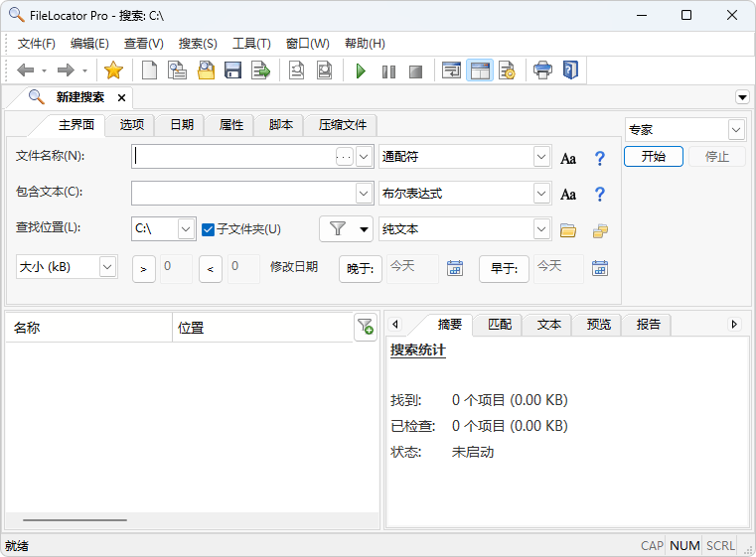Expand the 布尔表达式 dropdown
756x557 pixels.
pyautogui.click(x=541, y=194)
